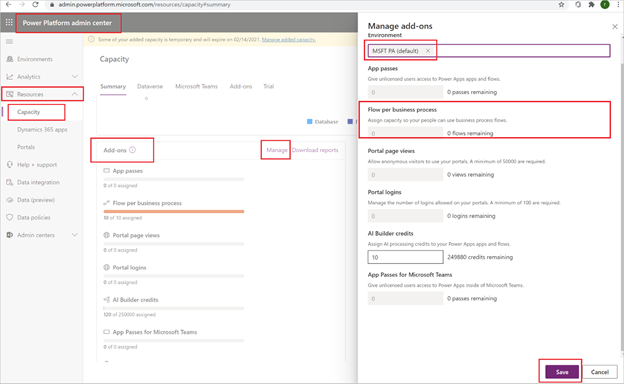Click the AI Builder credits input field

click(405, 257)
